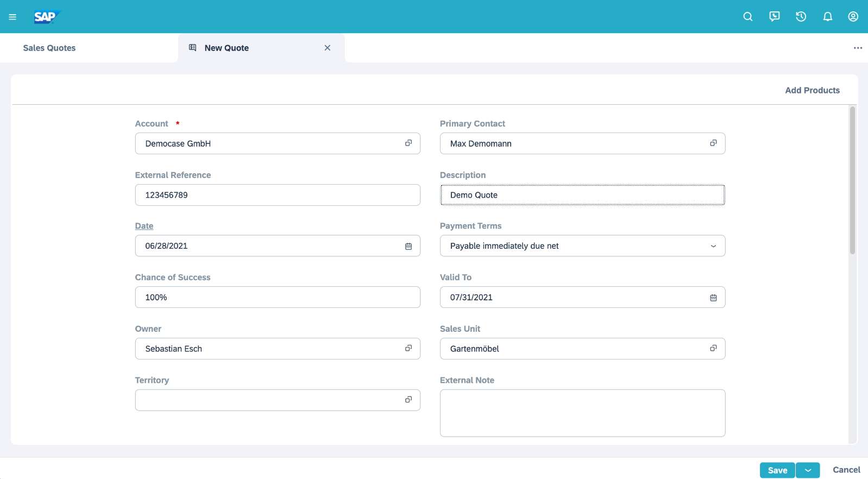Open value help for Sales Unit

713,349
